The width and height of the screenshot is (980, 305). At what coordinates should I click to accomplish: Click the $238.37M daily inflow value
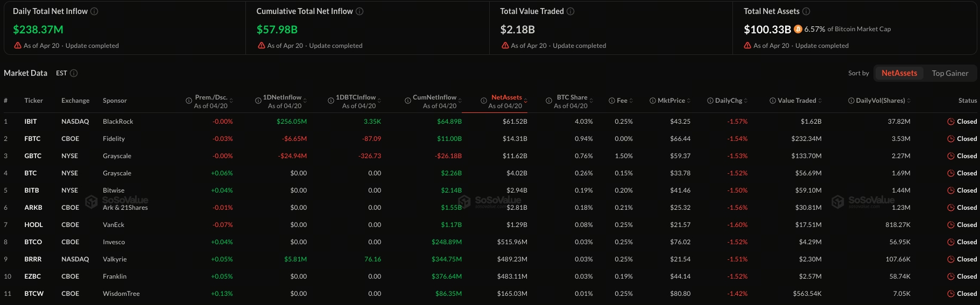pyautogui.click(x=38, y=30)
